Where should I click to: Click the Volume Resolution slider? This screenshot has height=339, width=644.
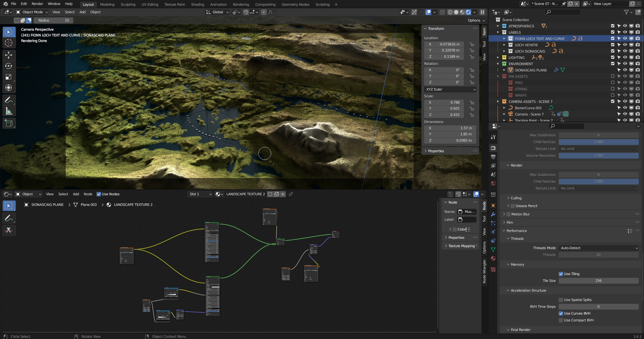pyautogui.click(x=598, y=156)
